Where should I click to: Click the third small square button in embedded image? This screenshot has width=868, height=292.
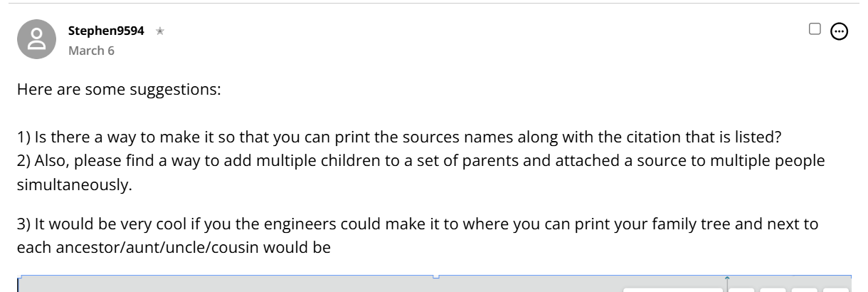tap(803, 290)
